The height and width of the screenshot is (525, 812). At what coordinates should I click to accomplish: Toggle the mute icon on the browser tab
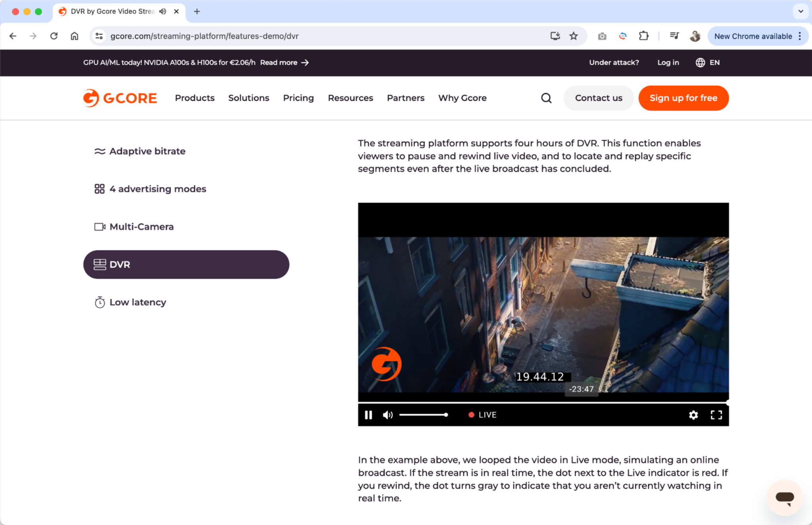click(162, 11)
